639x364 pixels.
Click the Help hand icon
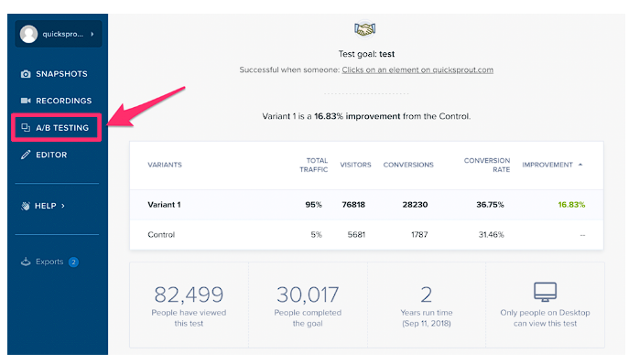click(x=26, y=206)
